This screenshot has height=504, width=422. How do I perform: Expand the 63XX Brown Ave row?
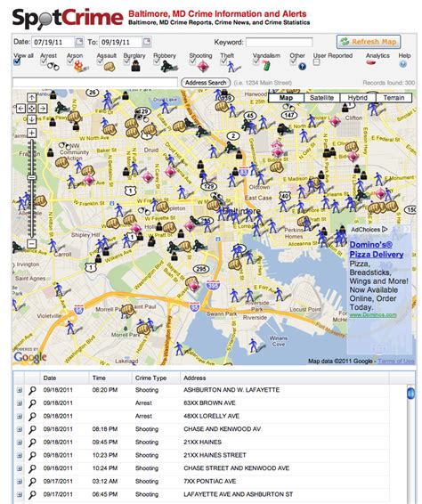(x=20, y=403)
